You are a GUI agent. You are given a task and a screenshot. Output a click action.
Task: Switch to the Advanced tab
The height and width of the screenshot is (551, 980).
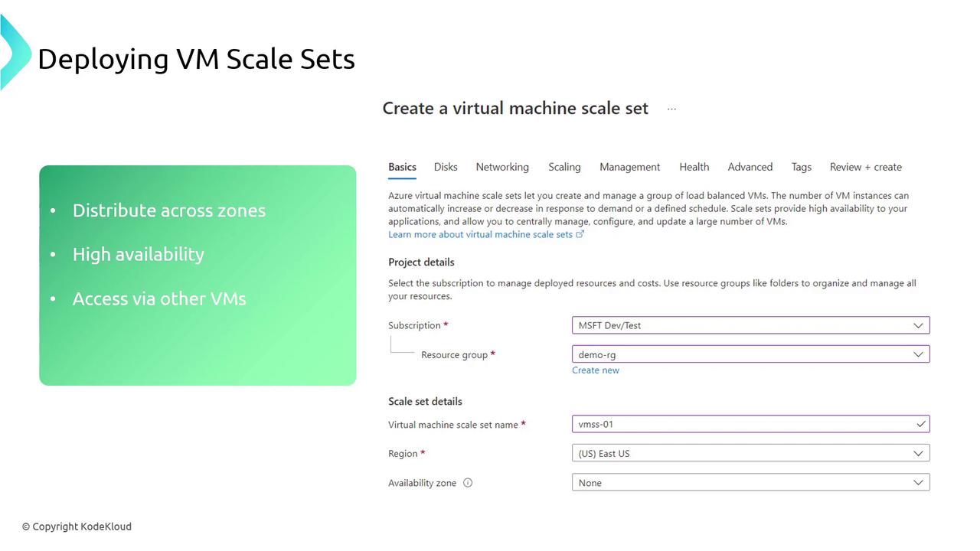point(750,167)
